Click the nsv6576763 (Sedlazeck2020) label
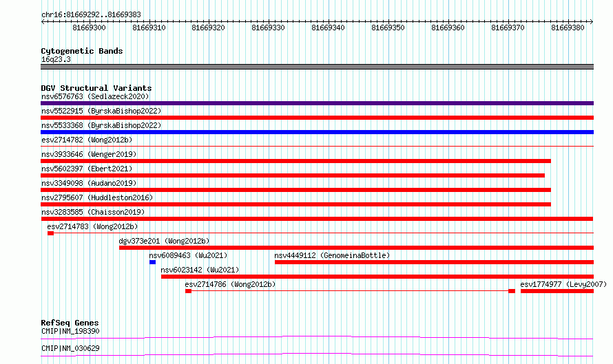This screenshot has width=613, height=364. pyautogui.click(x=95, y=96)
